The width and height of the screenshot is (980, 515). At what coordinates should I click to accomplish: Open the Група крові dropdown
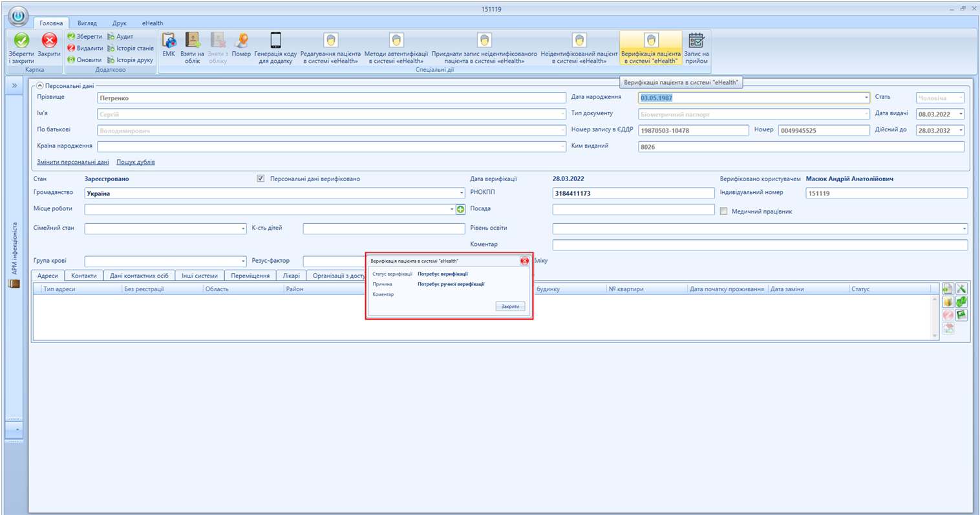click(x=243, y=261)
